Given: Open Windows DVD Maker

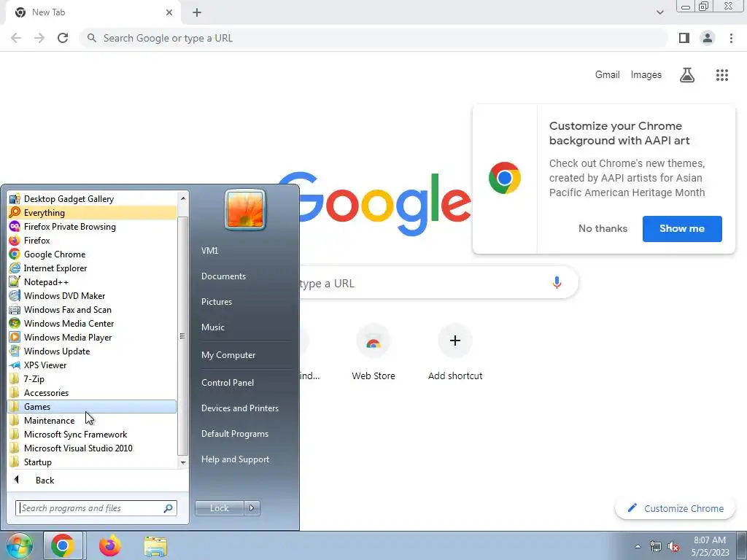Looking at the screenshot, I should point(93,295).
